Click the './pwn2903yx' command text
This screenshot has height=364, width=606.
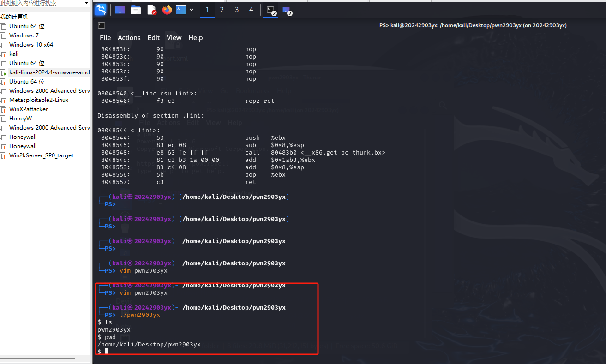140,315
